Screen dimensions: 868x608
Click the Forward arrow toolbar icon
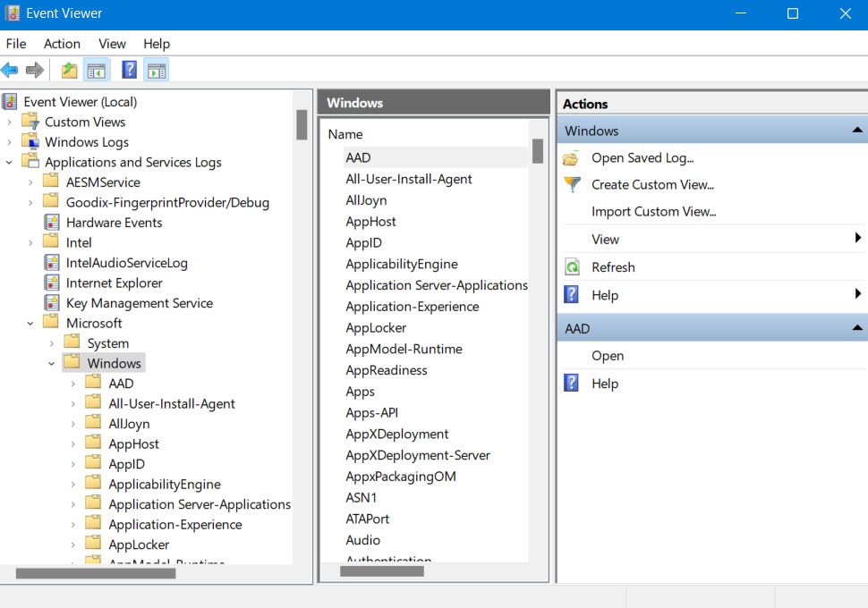[35, 71]
